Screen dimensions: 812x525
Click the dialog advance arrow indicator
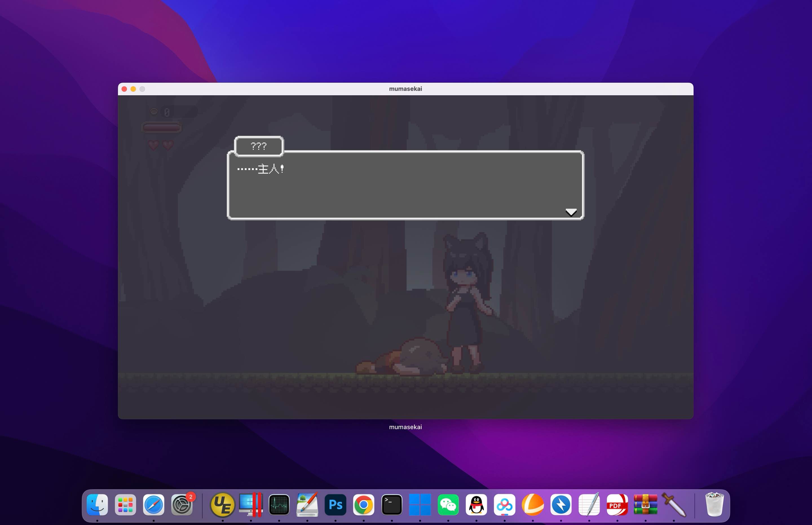[571, 212]
